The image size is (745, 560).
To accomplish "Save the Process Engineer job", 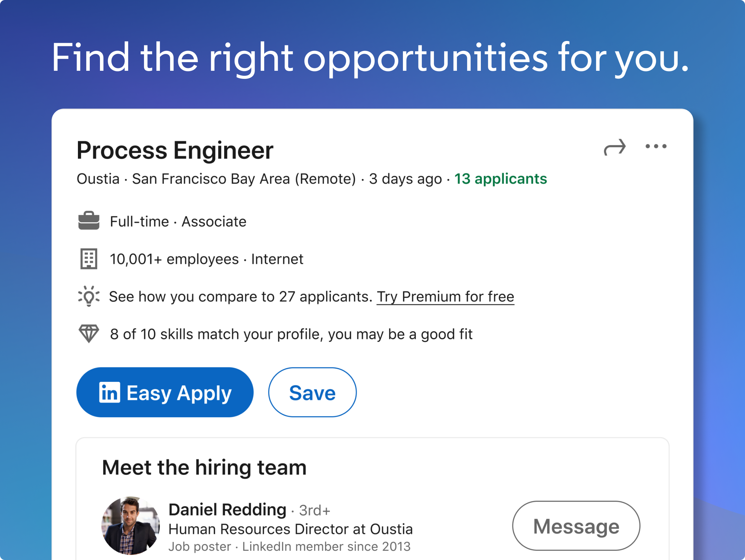I will click(x=312, y=392).
